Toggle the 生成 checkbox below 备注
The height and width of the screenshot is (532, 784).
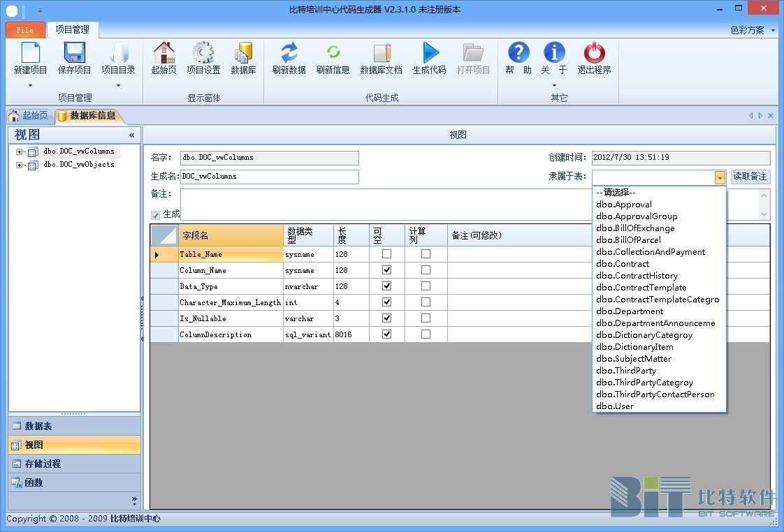coord(156,215)
